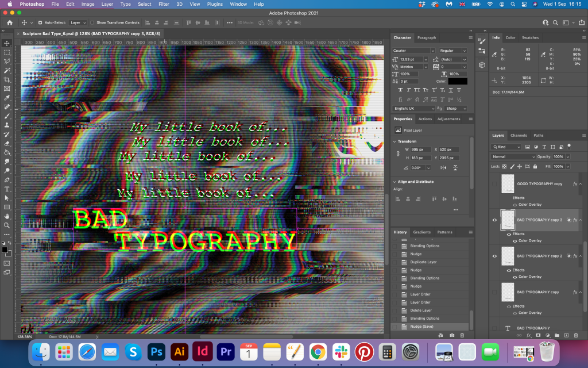Hide the BAD TYPOGRAPHY copy 3 layer
Image resolution: width=588 pixels, height=368 pixels.
[494, 220]
